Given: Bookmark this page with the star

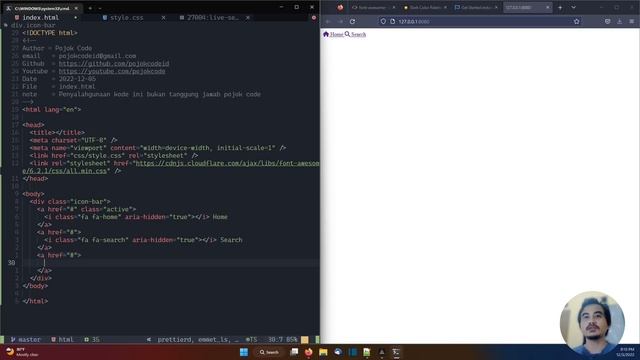Looking at the screenshot, I should 576,21.
